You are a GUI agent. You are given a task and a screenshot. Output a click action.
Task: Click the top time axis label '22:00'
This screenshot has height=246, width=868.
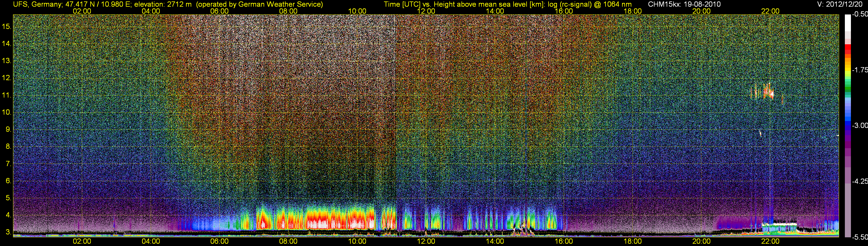(x=770, y=11)
